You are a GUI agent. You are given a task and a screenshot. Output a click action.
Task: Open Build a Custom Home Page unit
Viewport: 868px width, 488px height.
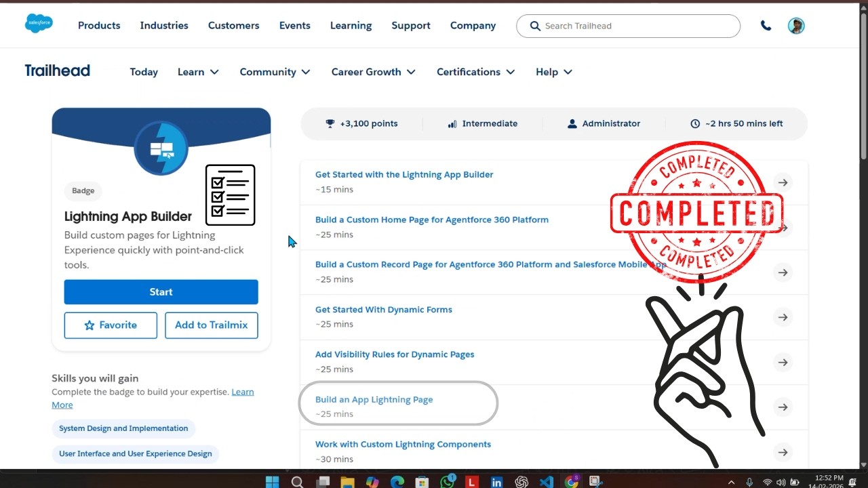click(x=432, y=220)
